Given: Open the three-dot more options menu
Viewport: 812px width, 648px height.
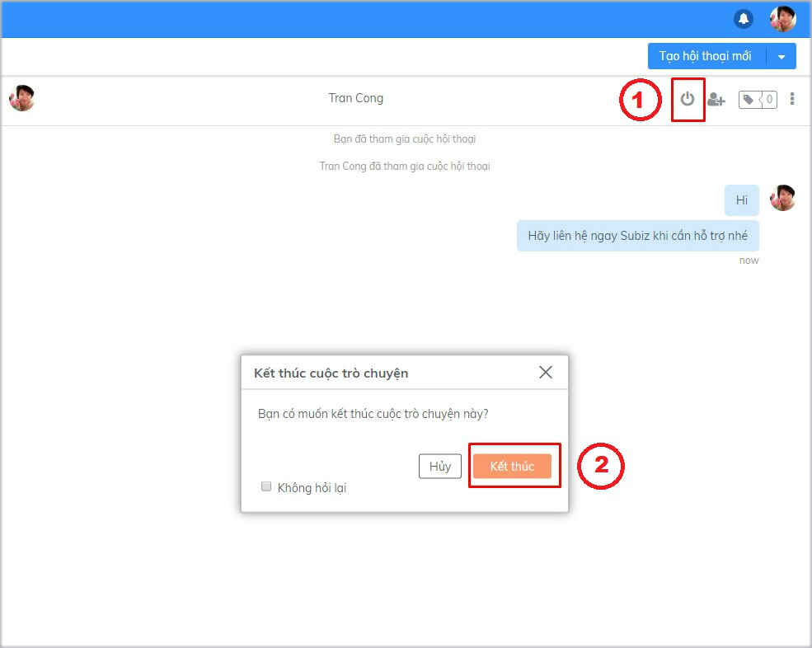Looking at the screenshot, I should (x=792, y=99).
